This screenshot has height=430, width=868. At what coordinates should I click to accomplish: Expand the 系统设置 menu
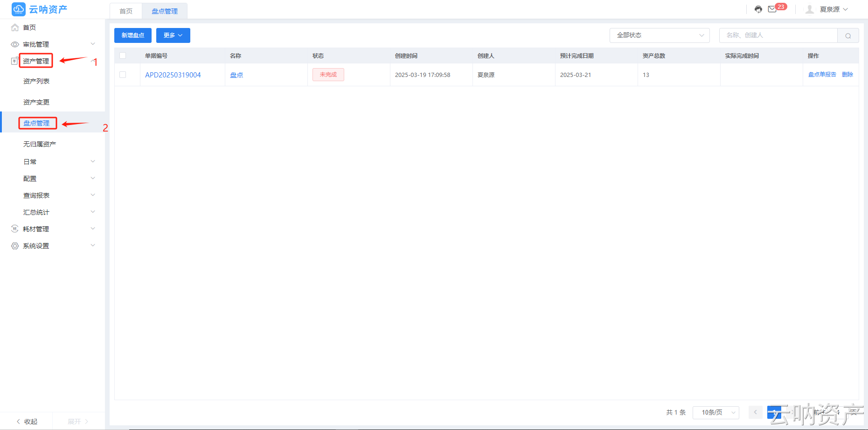click(x=93, y=245)
